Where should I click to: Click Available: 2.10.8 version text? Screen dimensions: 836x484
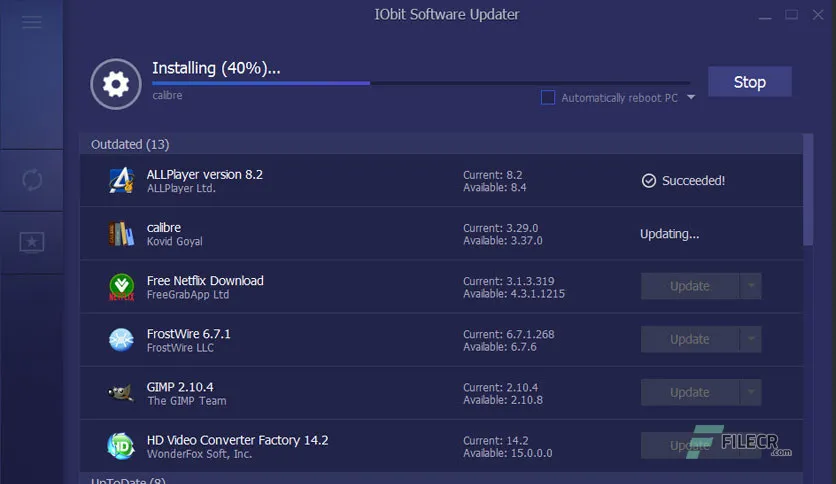(503, 400)
